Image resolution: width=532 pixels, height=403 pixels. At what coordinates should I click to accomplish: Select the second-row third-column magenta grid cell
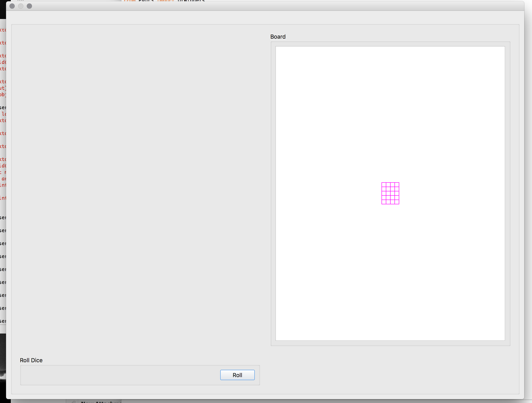pyautogui.click(x=393, y=189)
